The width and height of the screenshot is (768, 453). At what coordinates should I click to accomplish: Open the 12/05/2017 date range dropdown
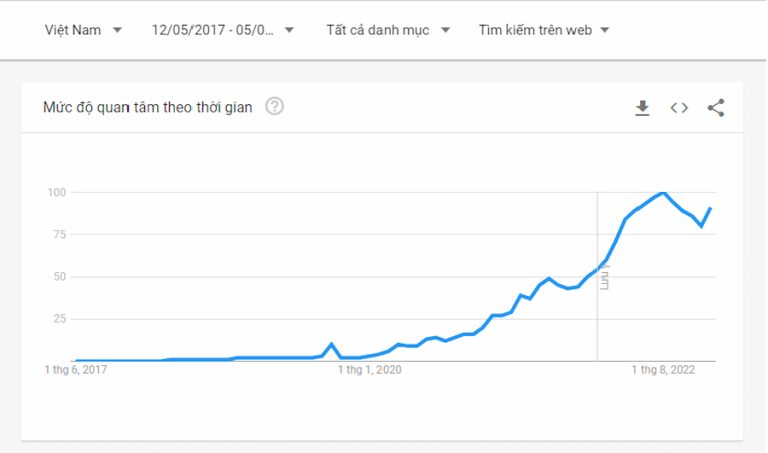click(x=222, y=30)
